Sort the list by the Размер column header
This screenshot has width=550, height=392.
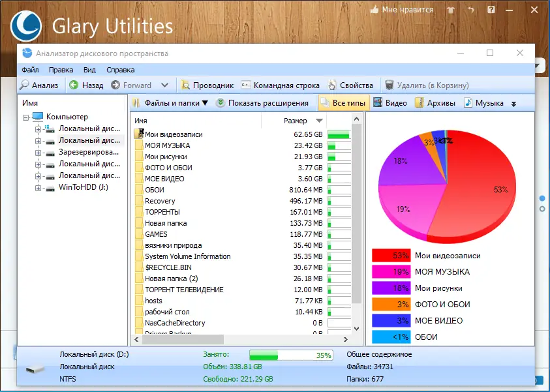(295, 121)
